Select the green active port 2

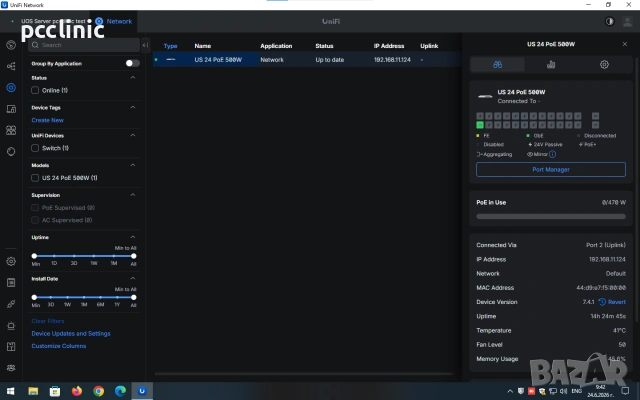pos(480,125)
